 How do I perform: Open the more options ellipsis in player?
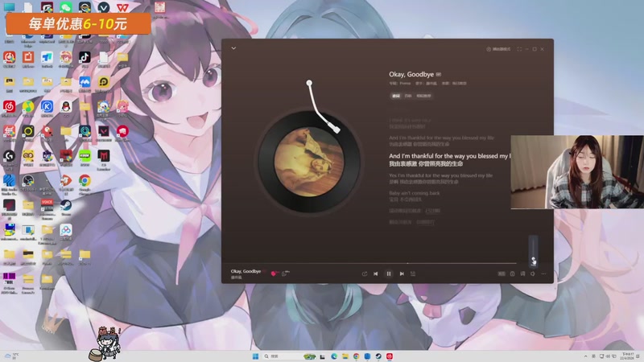(x=543, y=274)
